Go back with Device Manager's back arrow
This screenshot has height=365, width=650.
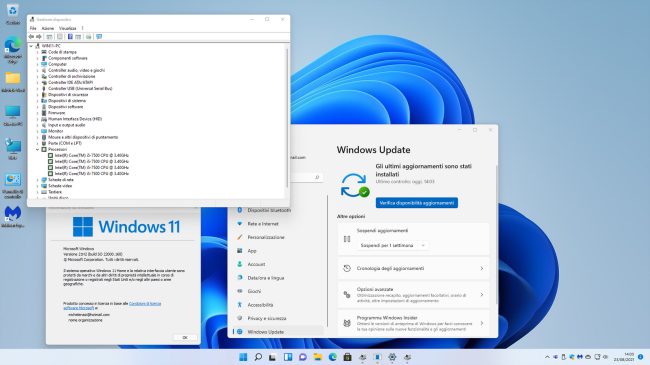(x=31, y=37)
